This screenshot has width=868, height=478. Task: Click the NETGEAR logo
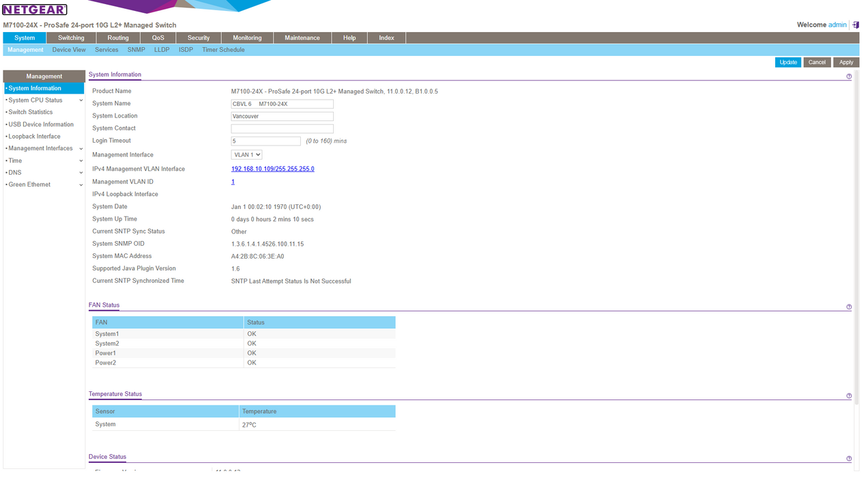tap(35, 10)
